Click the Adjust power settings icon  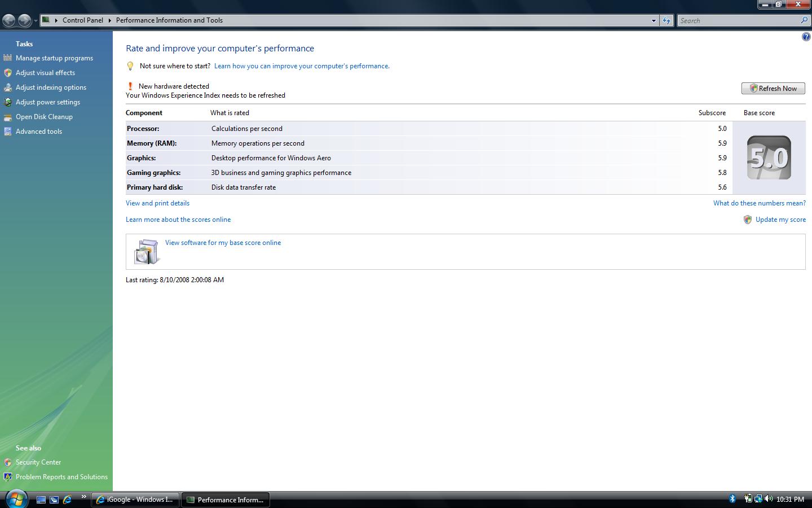(7, 102)
